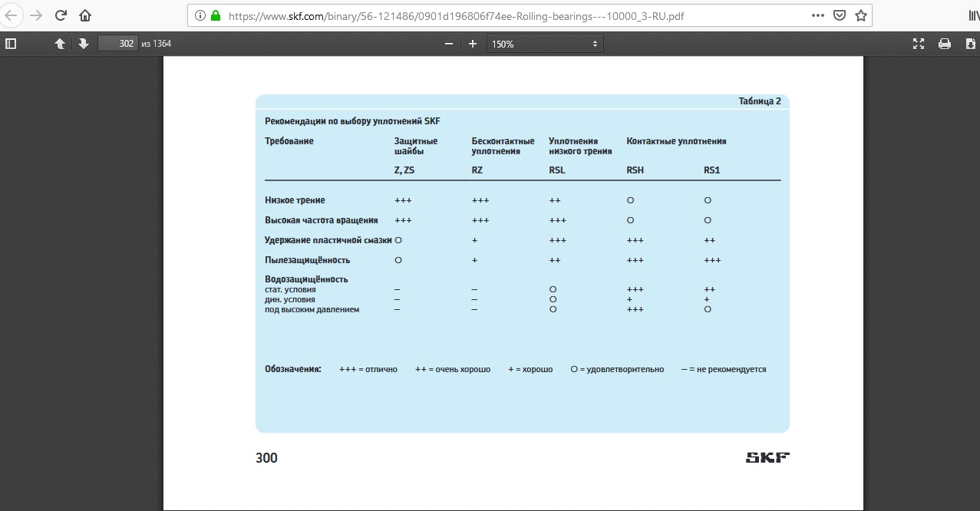Zoom out with the minus button
Image resolution: width=980 pixels, height=511 pixels.
[x=449, y=44]
